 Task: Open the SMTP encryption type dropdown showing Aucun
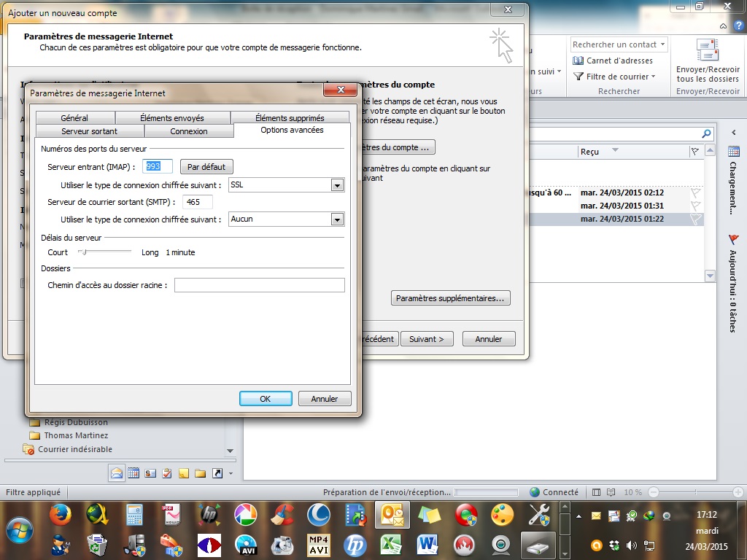(x=337, y=219)
